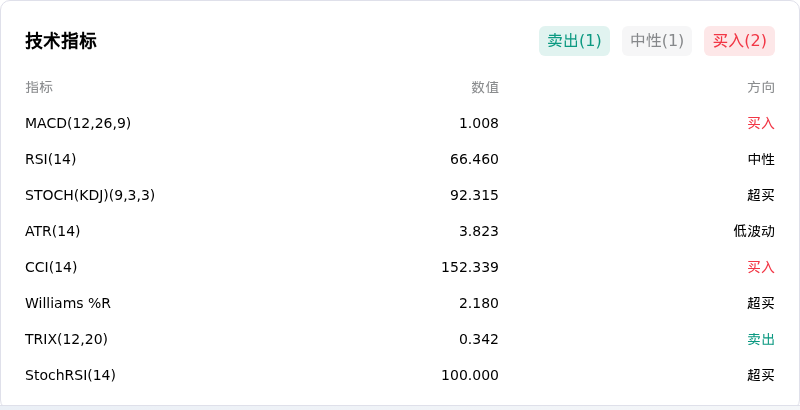Click the red 买入 signal for CCI(14)
This screenshot has width=800, height=410.
[761, 267]
